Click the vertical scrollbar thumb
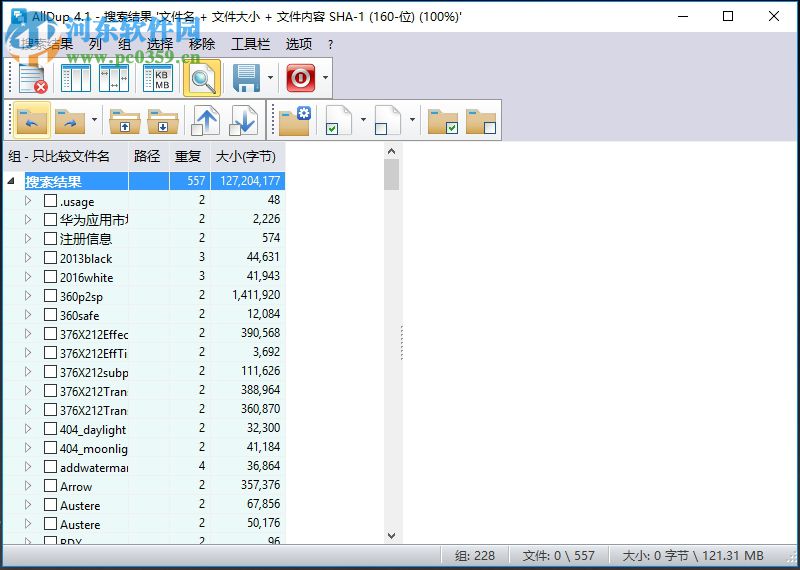 click(391, 174)
